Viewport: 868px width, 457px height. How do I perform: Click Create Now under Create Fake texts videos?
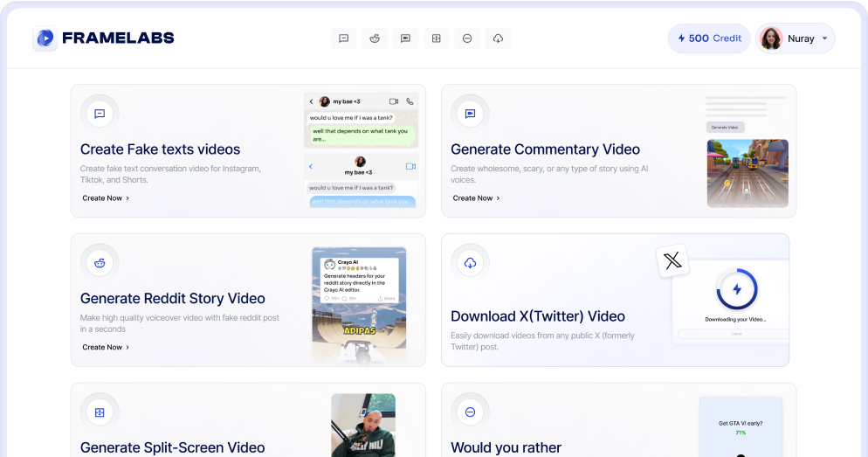tap(106, 197)
